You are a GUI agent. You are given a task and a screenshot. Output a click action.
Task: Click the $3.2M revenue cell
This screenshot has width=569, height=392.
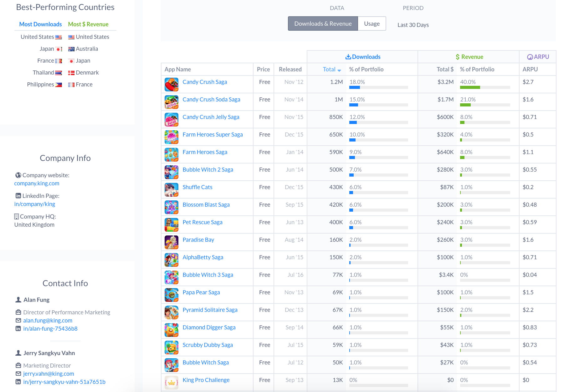446,82
